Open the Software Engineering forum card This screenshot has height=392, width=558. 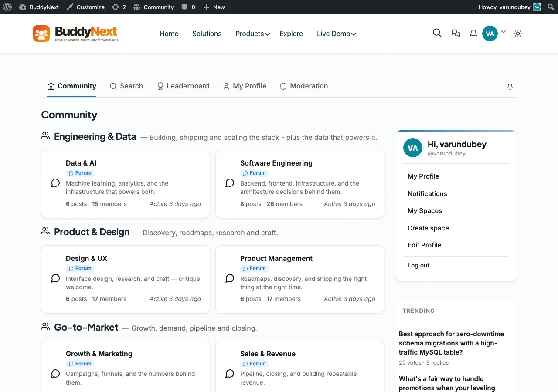pos(300,184)
